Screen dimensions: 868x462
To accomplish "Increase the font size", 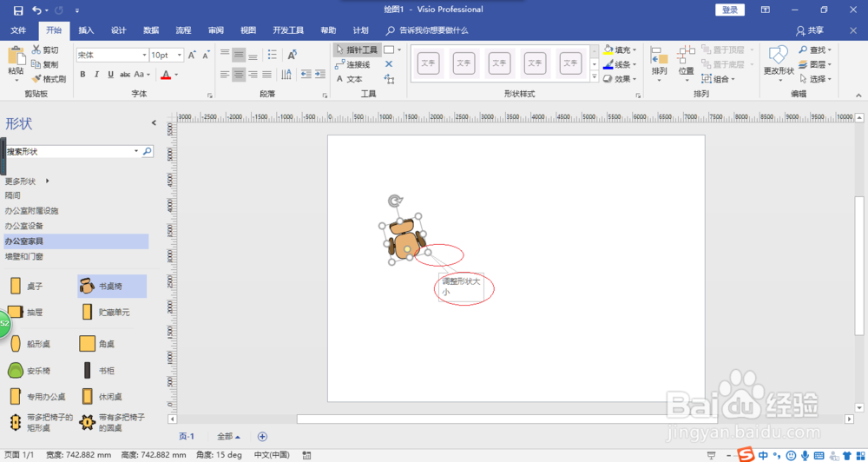I will (x=192, y=56).
